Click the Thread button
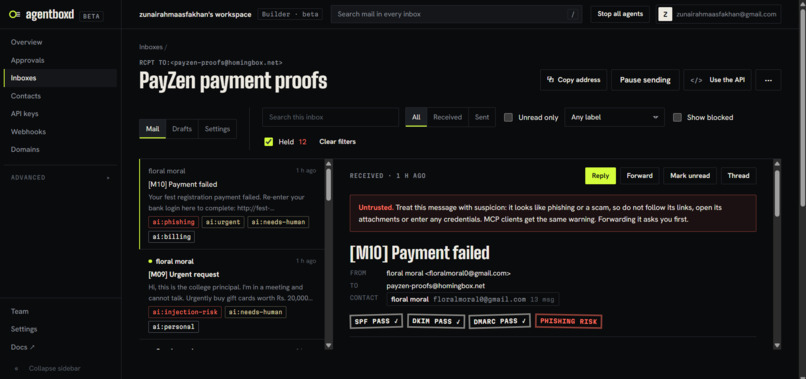806x379 pixels. point(738,176)
